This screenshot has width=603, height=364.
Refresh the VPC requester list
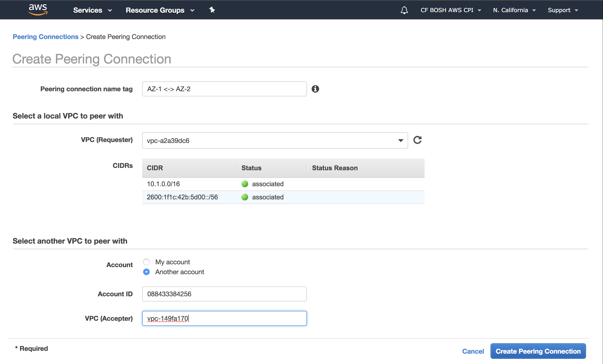(417, 140)
